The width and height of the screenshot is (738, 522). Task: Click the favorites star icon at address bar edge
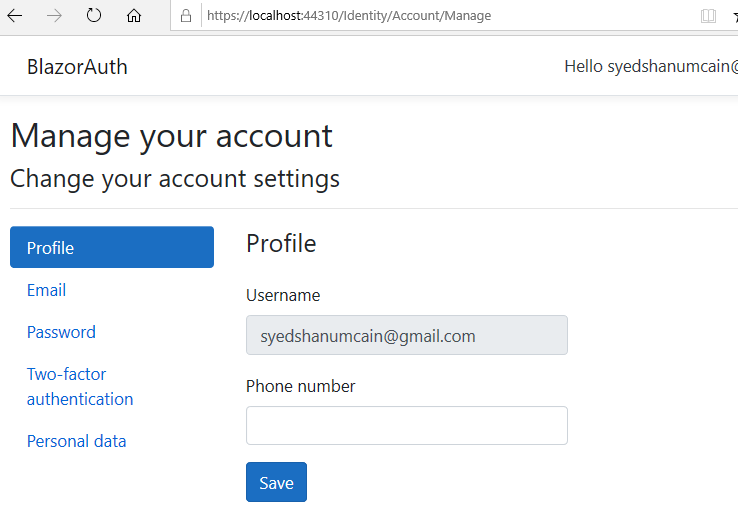click(735, 16)
